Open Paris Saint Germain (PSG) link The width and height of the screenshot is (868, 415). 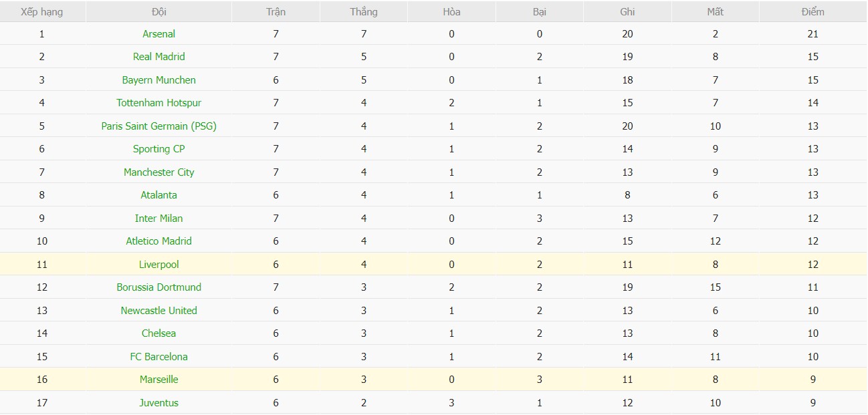pos(159,126)
